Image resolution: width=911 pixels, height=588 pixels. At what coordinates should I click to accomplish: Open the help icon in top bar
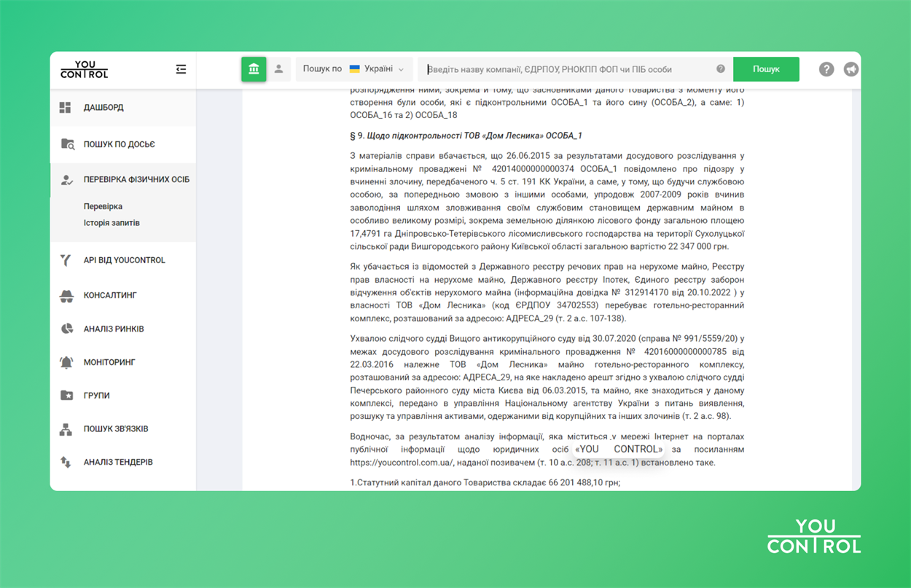click(826, 69)
